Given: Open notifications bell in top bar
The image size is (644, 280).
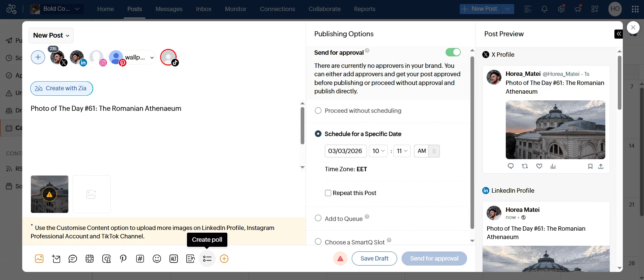Looking at the screenshot, I should tap(544, 9).
